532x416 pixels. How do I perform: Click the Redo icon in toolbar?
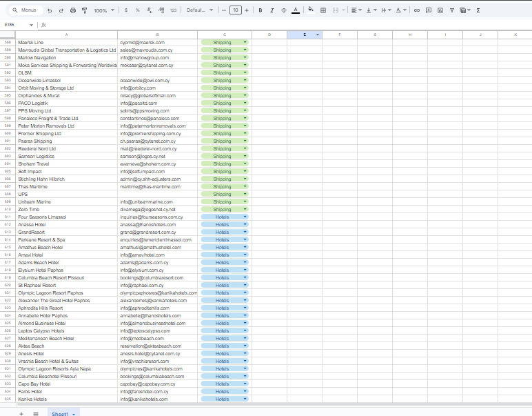tap(61, 10)
